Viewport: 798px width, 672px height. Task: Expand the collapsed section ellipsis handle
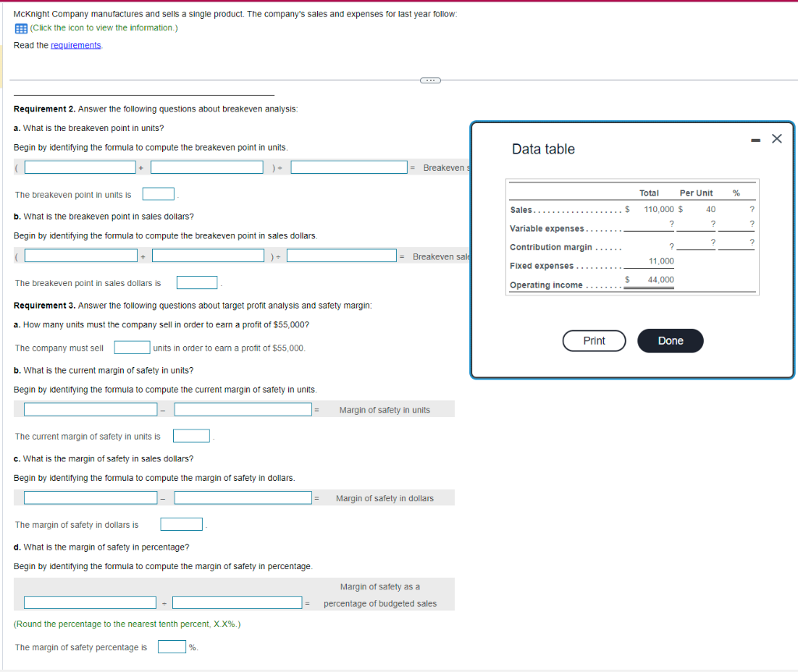click(430, 80)
